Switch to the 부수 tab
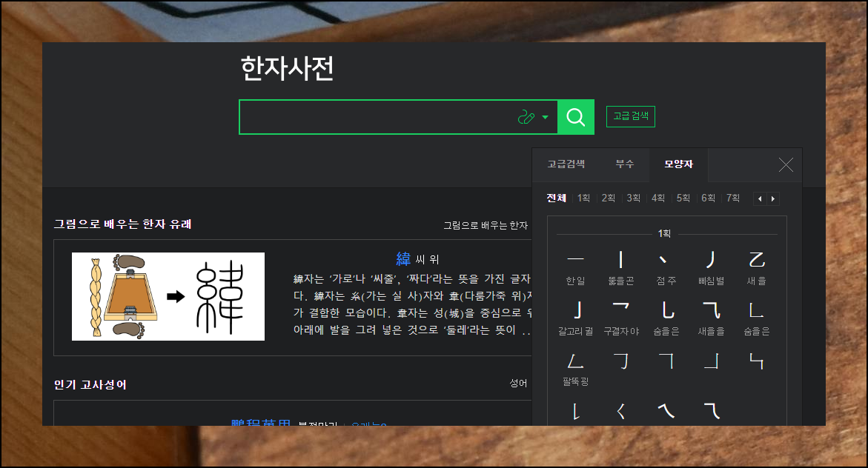This screenshot has height=468, width=868. coord(624,164)
